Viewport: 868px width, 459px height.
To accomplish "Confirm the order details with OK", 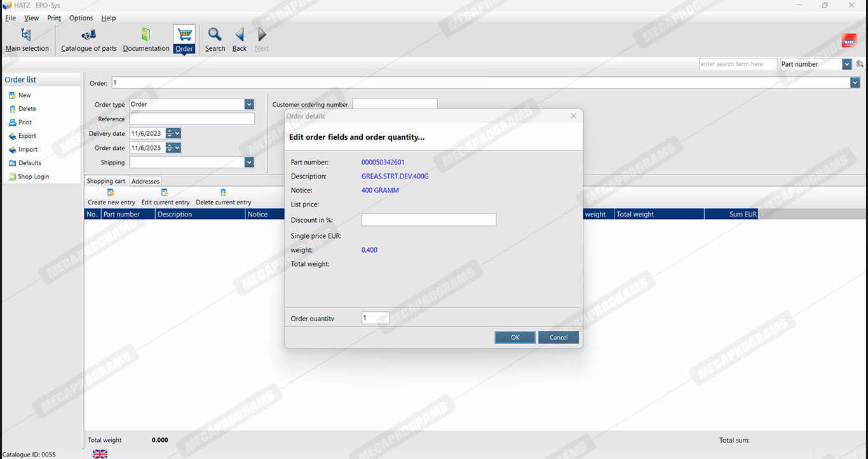I will (x=515, y=338).
